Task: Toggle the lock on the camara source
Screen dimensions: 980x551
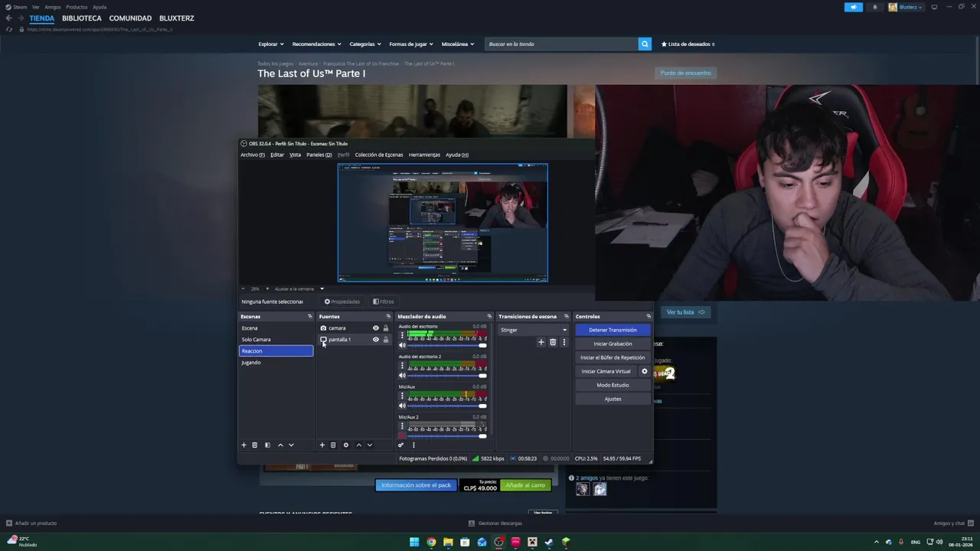Action: (x=386, y=328)
